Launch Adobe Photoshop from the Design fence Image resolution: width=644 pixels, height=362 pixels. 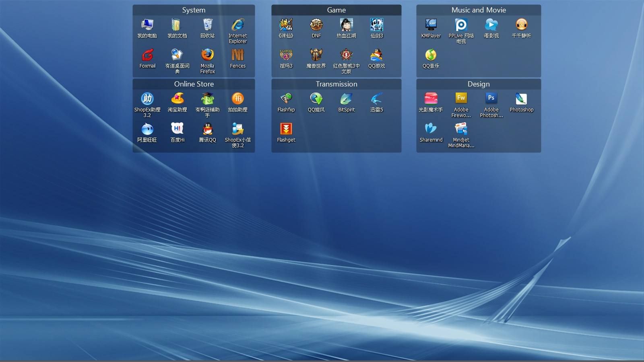pos(521,99)
